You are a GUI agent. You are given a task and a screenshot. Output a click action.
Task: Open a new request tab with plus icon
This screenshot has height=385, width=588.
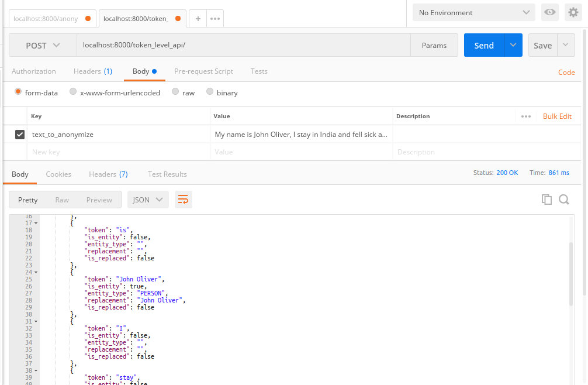[198, 18]
